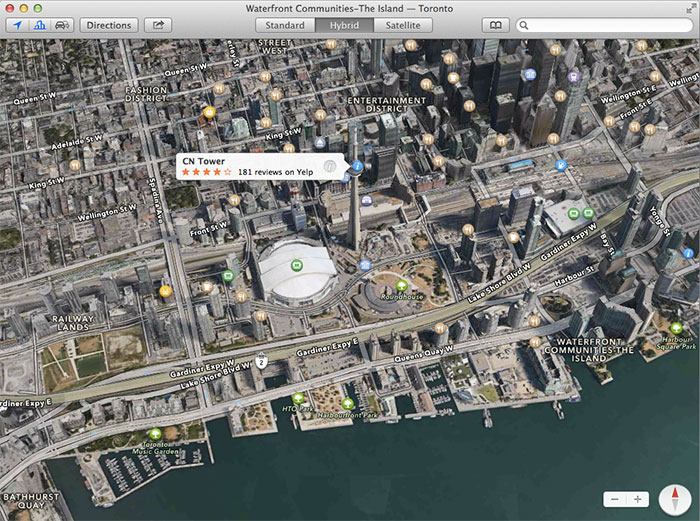Open the search magnifier suggestions menu
700x521 pixels.
tap(525, 25)
